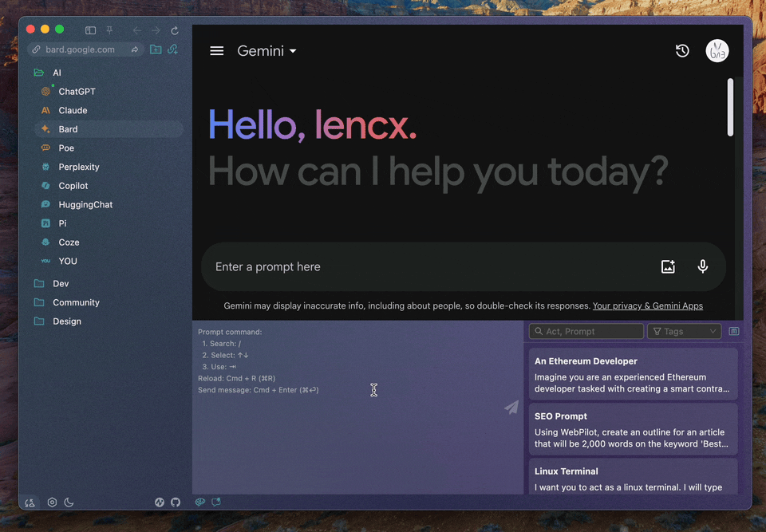Viewport: 766px width, 532px height.
Task: Open the Google account avatar
Action: [717, 51]
